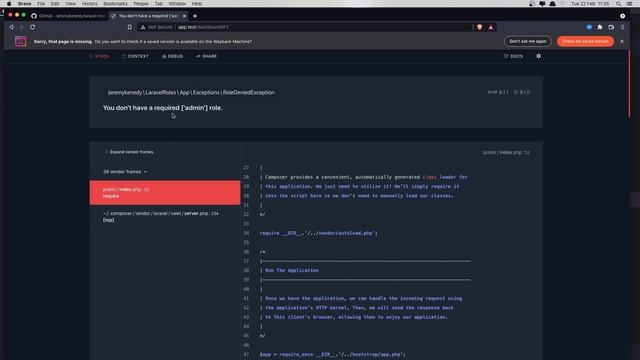Open the People menu
The width and height of the screenshot is (640, 360).
141,4
